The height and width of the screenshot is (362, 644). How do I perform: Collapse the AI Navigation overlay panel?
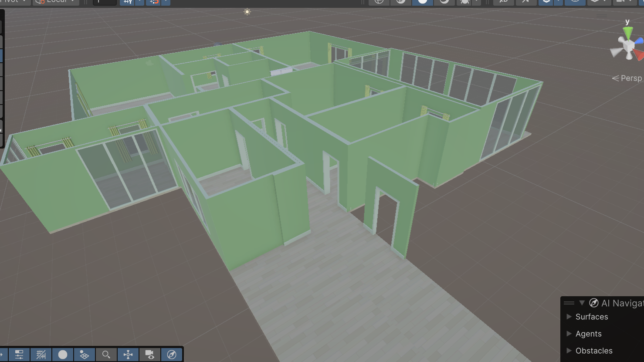[x=582, y=303]
